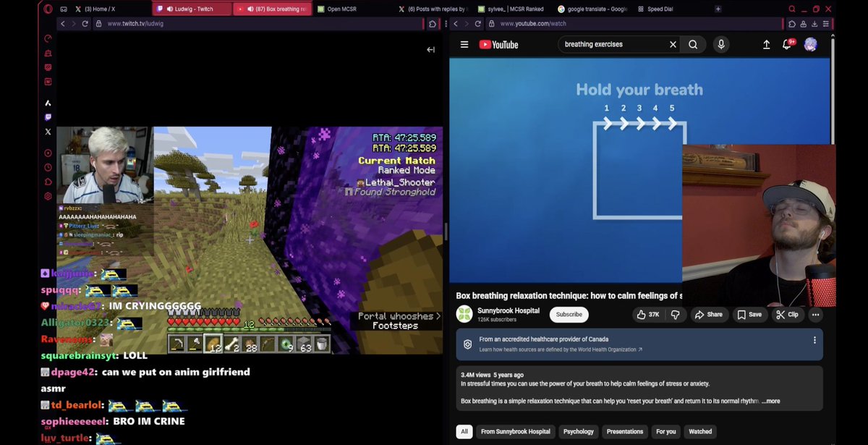Viewport: 868px width, 445px height.
Task: Subscribe to Sunnybrook Hospital
Action: [569, 314]
